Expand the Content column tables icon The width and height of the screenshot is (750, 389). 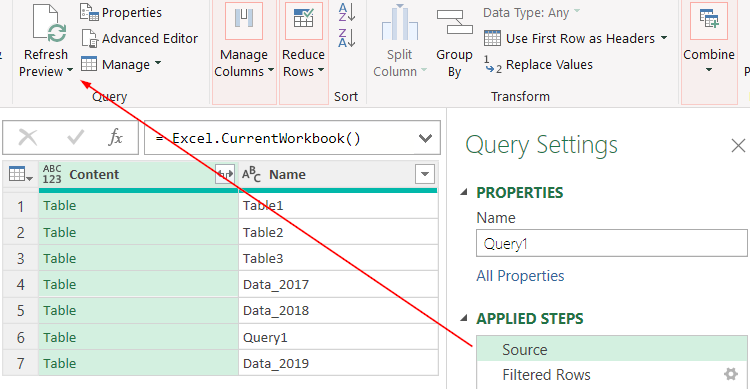225,174
